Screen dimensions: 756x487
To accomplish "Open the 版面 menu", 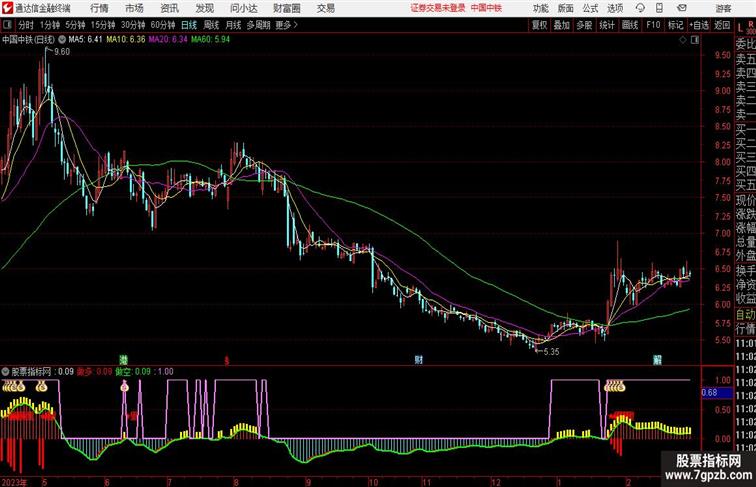I will click(x=565, y=8).
